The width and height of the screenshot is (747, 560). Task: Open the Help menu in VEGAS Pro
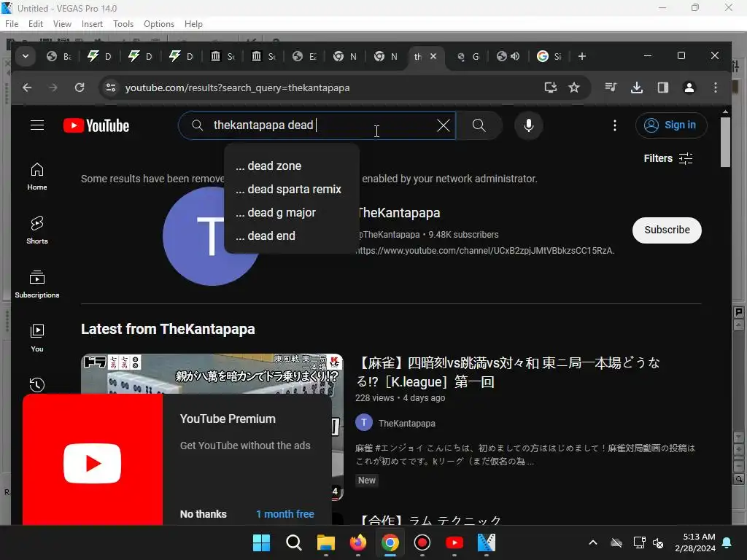[x=193, y=24]
